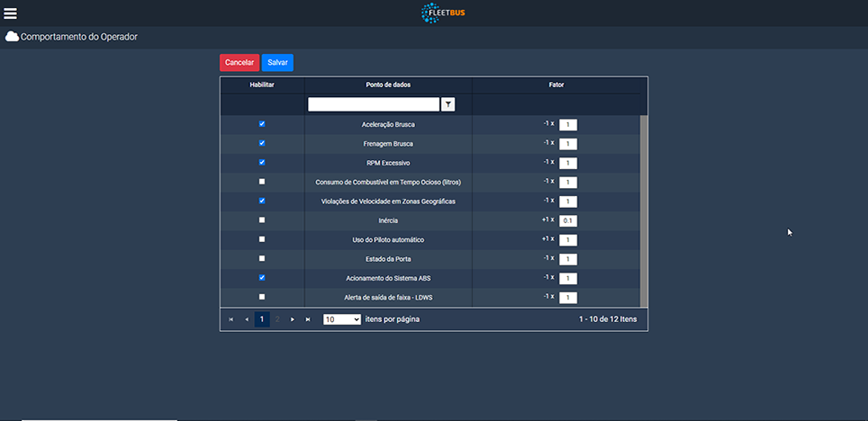Go to the next page arrow
Viewport: 868px width, 421px height.
293,319
